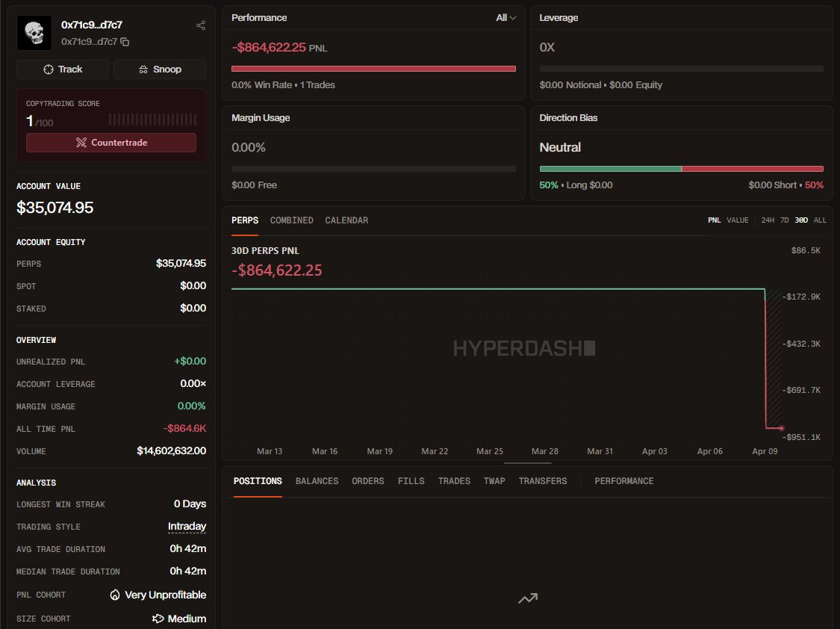Viewport: 840px width, 629px height.
Task: Toggle chart to VALUE mode
Action: click(x=738, y=220)
